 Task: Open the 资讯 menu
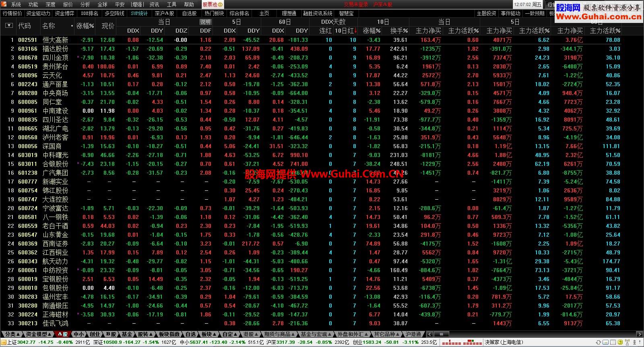[x=154, y=4]
